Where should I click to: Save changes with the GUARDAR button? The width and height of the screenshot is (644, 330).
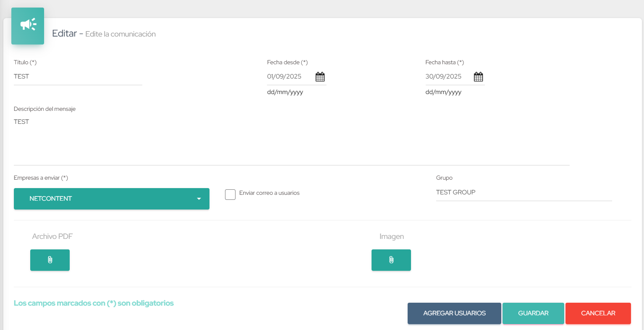(533, 313)
